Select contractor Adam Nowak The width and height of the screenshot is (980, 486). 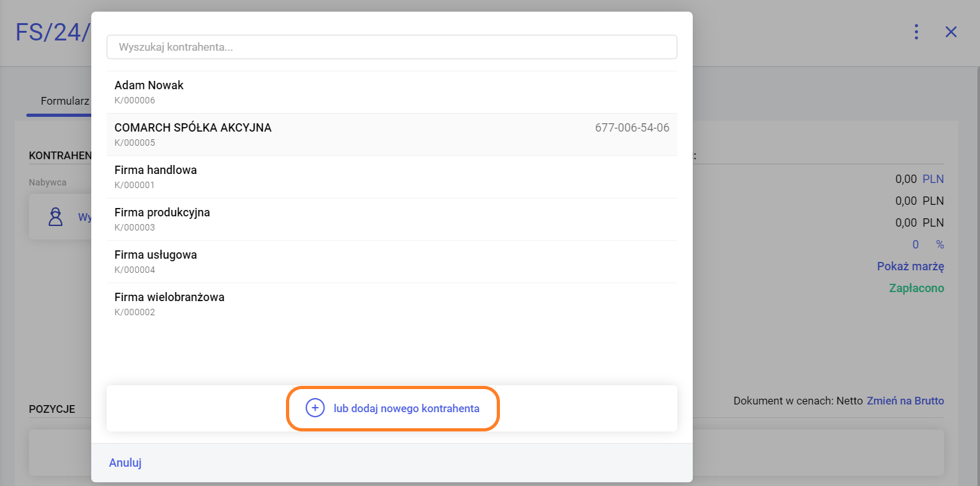[x=149, y=85]
